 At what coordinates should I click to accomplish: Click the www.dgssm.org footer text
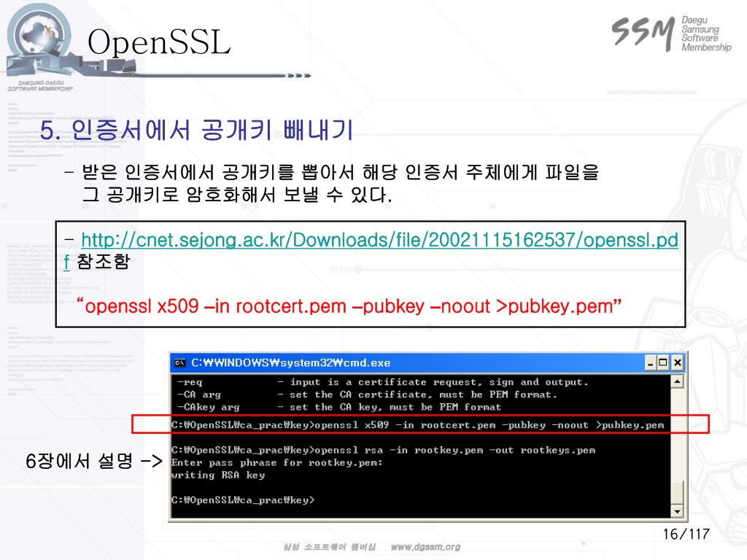tap(425, 547)
